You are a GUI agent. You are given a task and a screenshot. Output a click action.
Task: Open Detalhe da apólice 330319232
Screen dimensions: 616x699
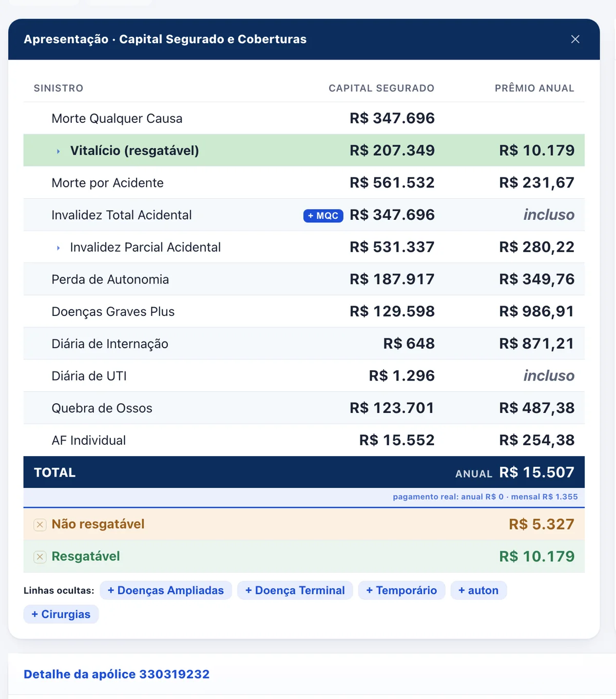[117, 674]
